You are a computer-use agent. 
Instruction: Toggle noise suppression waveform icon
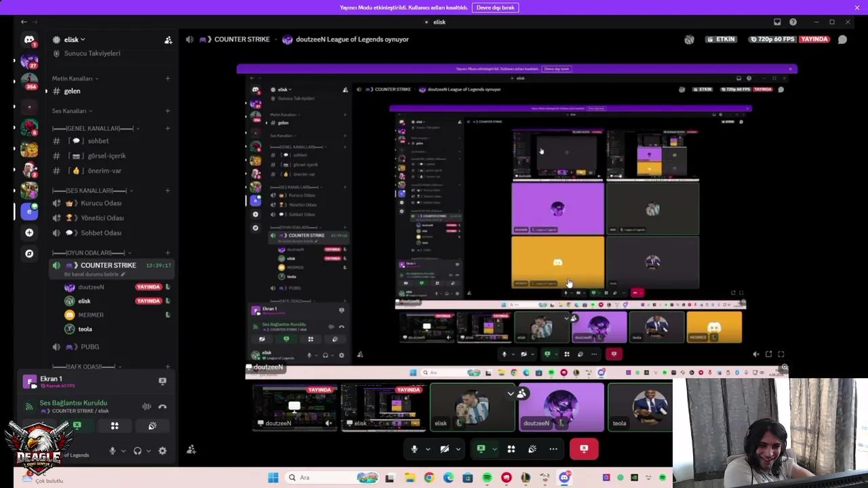tap(146, 407)
